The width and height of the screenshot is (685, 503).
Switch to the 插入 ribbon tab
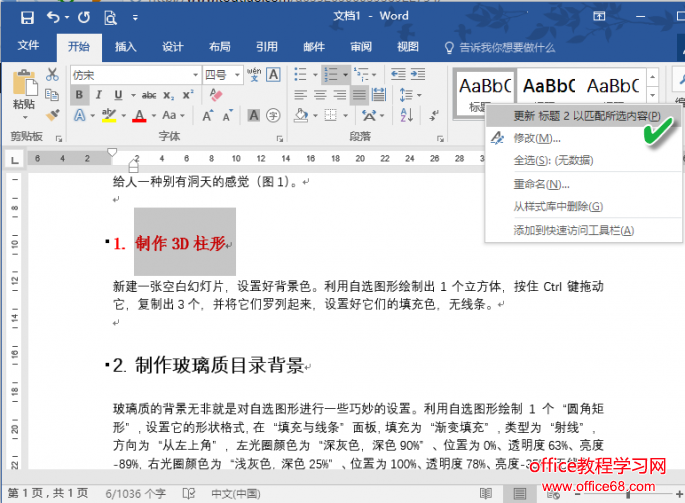(x=126, y=46)
